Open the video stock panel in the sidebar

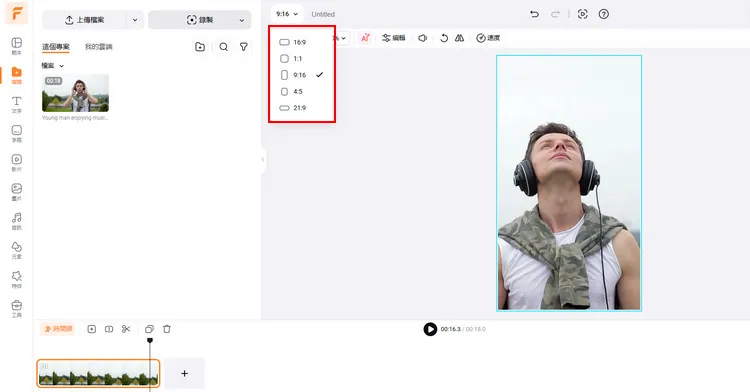[x=16, y=163]
